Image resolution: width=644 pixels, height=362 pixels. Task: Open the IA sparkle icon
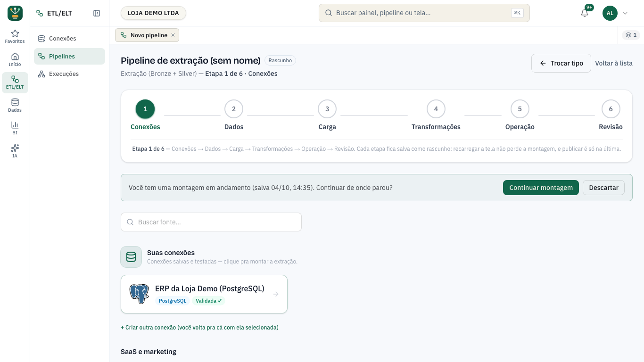pyautogui.click(x=15, y=151)
